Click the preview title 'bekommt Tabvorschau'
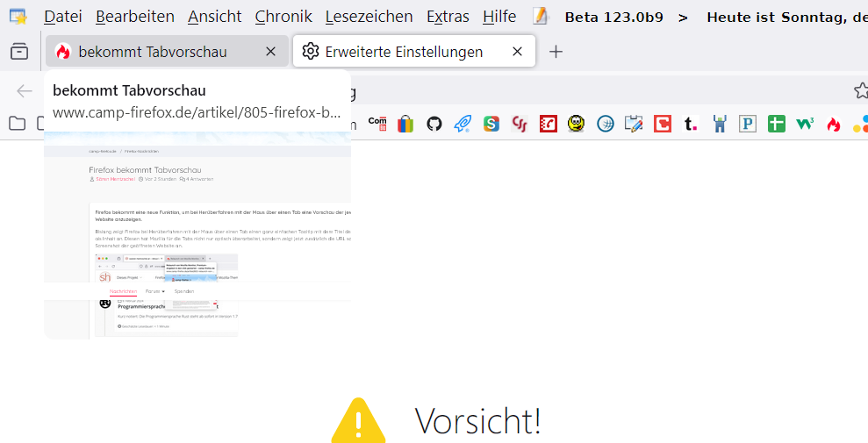The image size is (868, 443). (x=130, y=90)
